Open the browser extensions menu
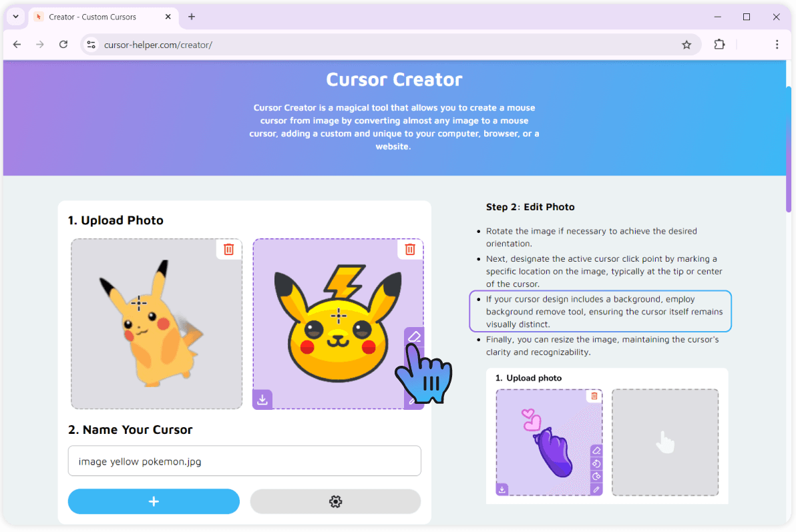Image resolution: width=796 pixels, height=532 pixels. click(x=719, y=45)
